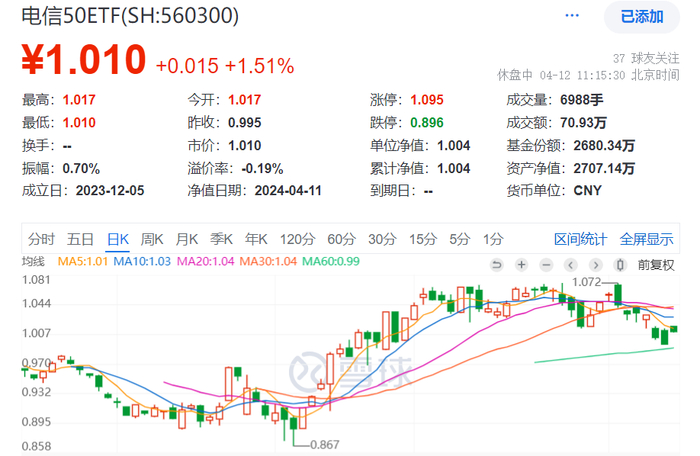Screen dimensions: 700x456
Task: Open the three-dots more options menu
Action: [571, 16]
